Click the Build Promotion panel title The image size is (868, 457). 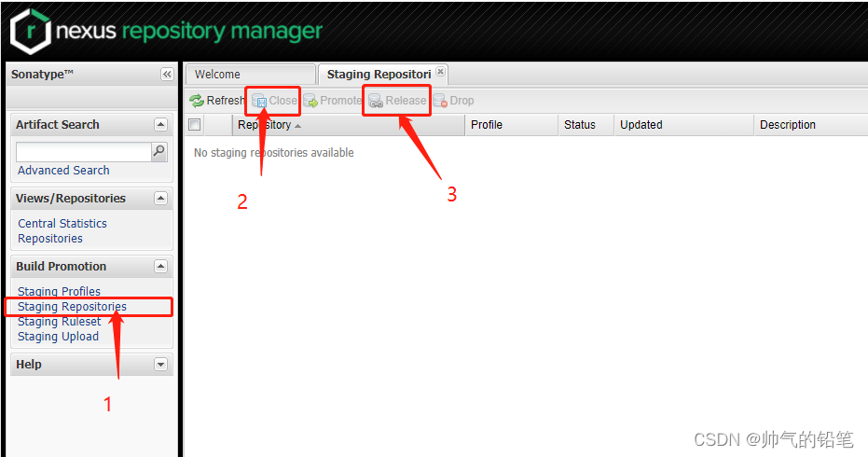point(61,267)
